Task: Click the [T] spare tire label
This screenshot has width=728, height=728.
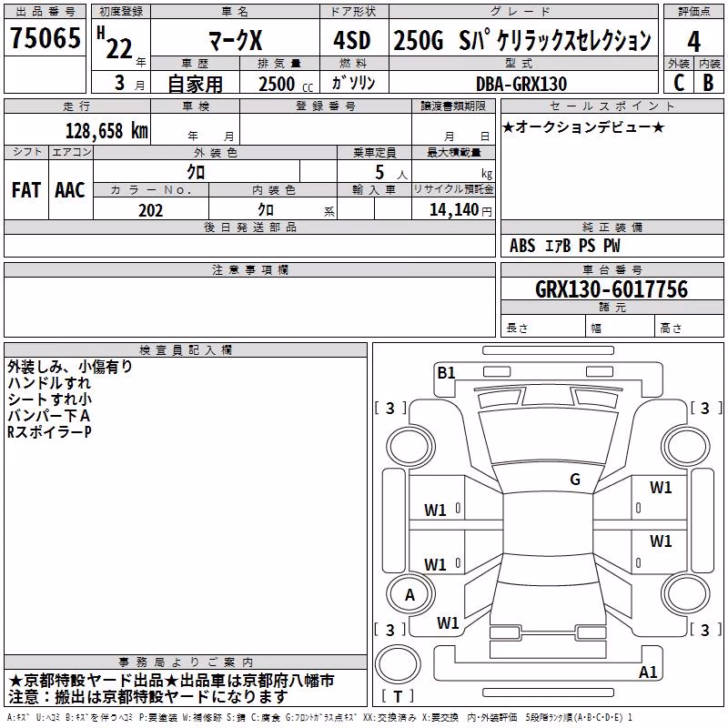Action: click(x=398, y=696)
